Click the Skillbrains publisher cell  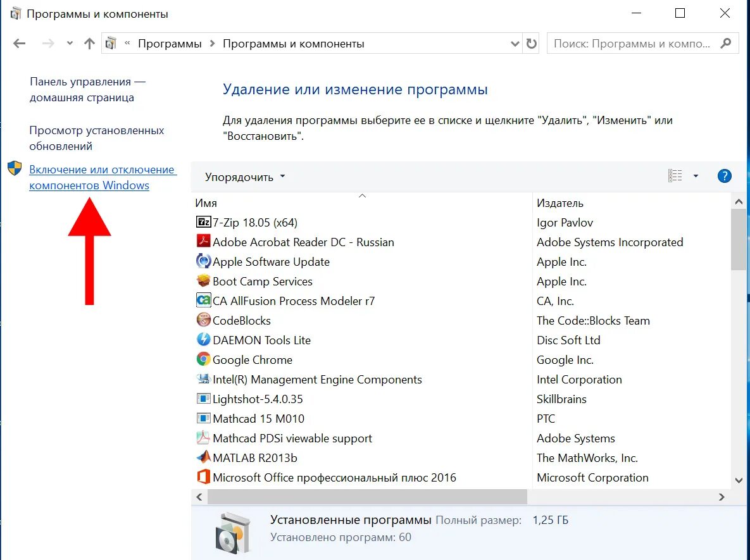561,399
